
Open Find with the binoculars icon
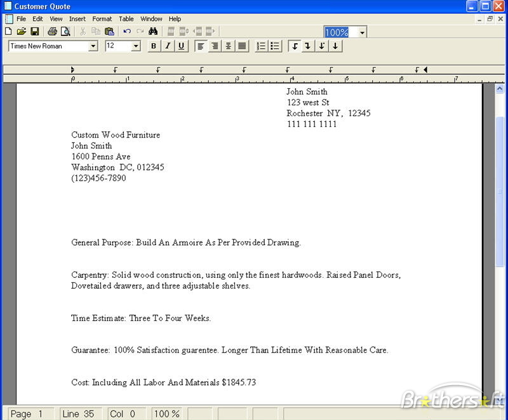[x=153, y=31]
